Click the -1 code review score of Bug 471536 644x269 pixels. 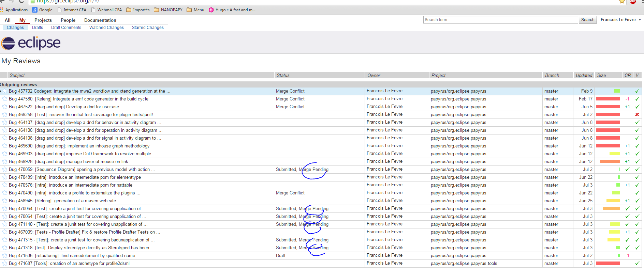(627, 255)
